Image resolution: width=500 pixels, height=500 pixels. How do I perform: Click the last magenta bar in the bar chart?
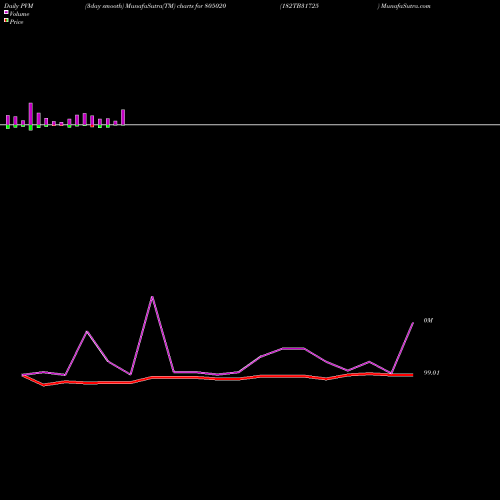(x=123, y=117)
